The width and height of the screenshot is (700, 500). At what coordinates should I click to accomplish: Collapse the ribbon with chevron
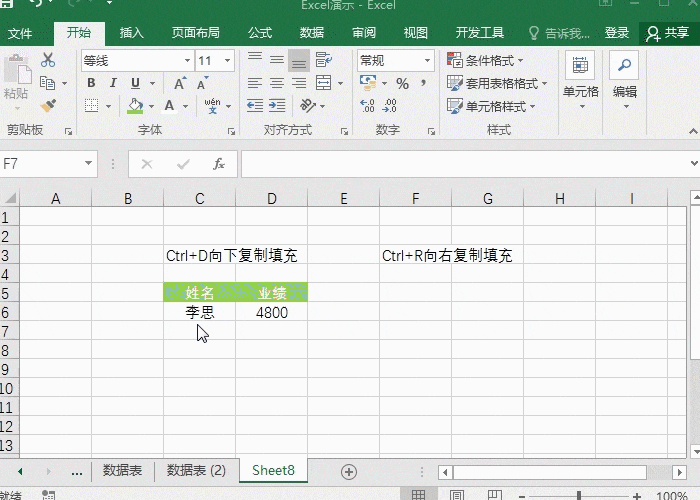(693, 131)
